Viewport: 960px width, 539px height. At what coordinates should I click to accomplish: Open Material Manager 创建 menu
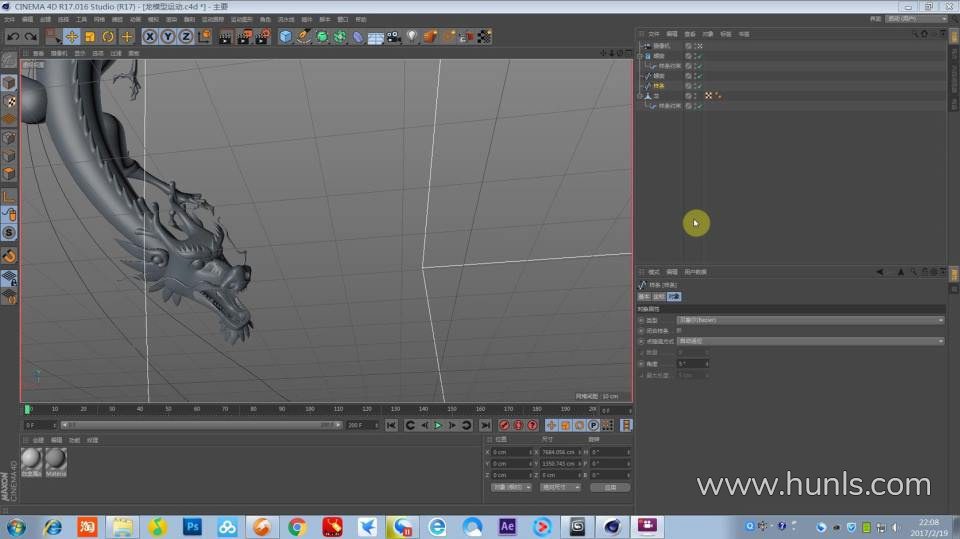pyautogui.click(x=38, y=440)
